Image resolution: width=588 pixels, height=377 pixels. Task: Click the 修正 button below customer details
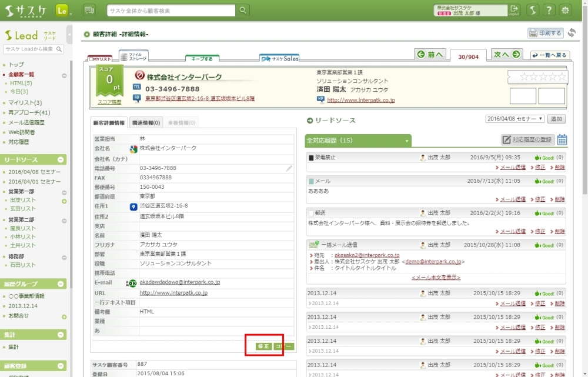click(263, 346)
